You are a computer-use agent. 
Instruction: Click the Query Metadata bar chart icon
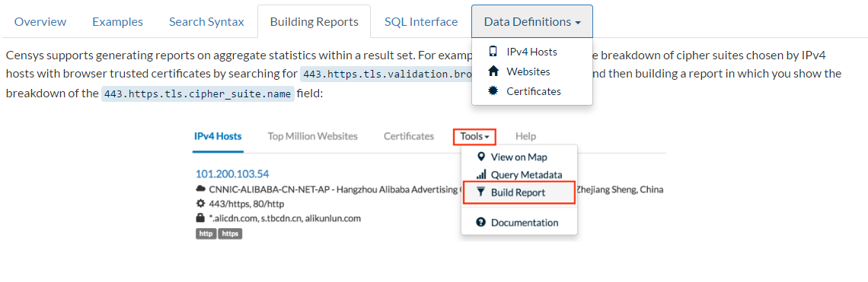(481, 175)
